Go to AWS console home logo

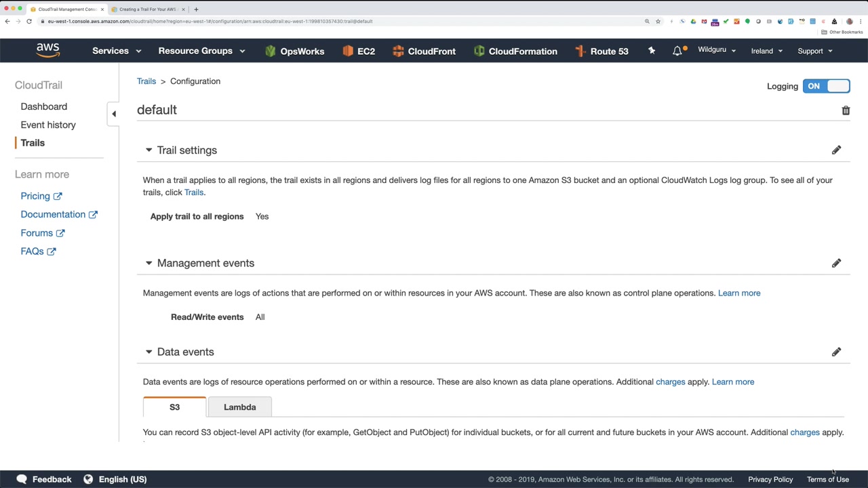pos(48,50)
